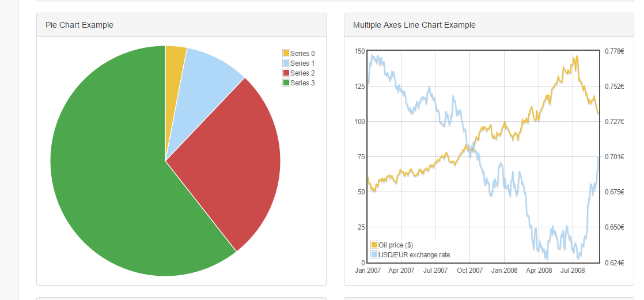Click the 'Apr 2007' x-axis label

tap(401, 271)
